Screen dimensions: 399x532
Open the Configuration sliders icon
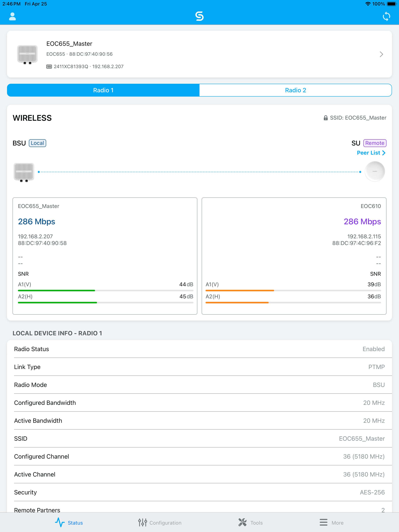pos(142,522)
